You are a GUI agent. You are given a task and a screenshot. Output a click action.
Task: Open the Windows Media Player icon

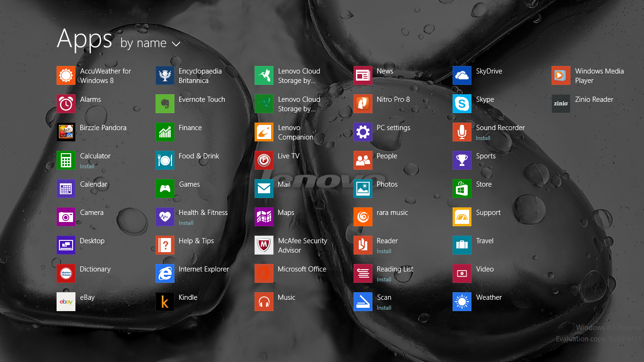561,75
